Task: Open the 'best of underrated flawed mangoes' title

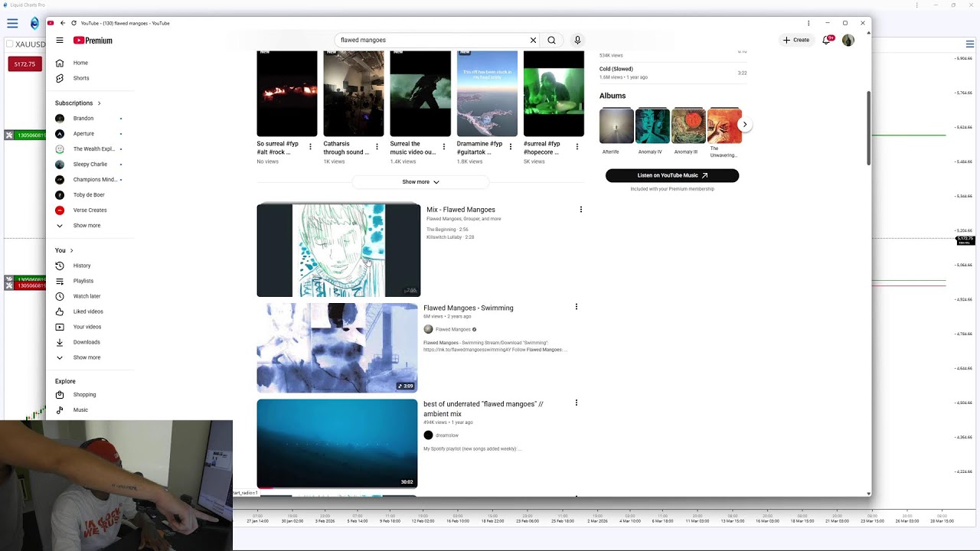Action: [x=484, y=409]
